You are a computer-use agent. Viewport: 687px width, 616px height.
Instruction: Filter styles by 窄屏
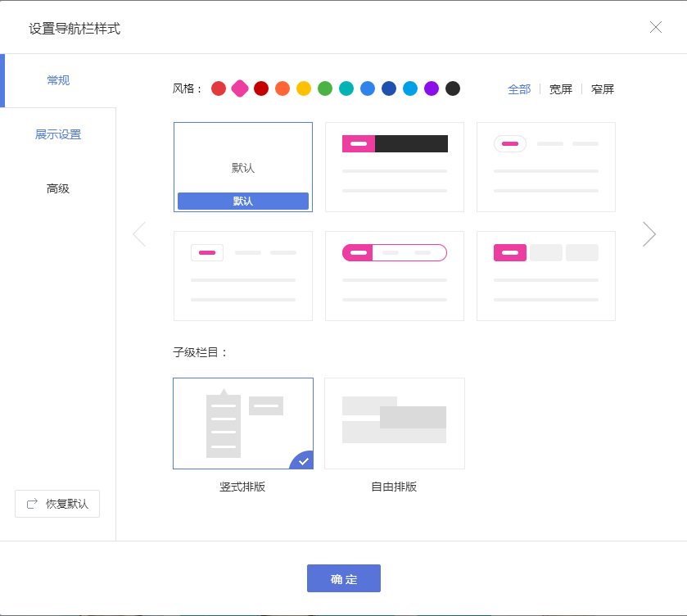(603, 89)
